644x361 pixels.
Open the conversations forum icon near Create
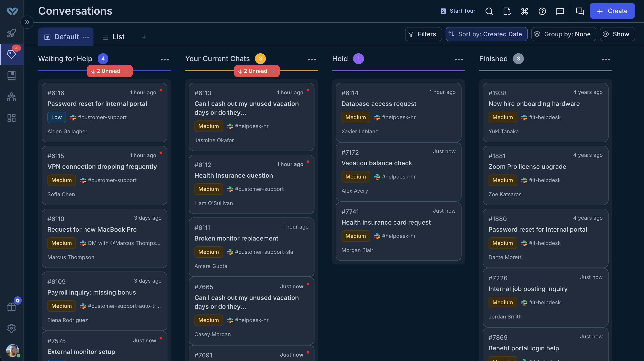tap(580, 11)
